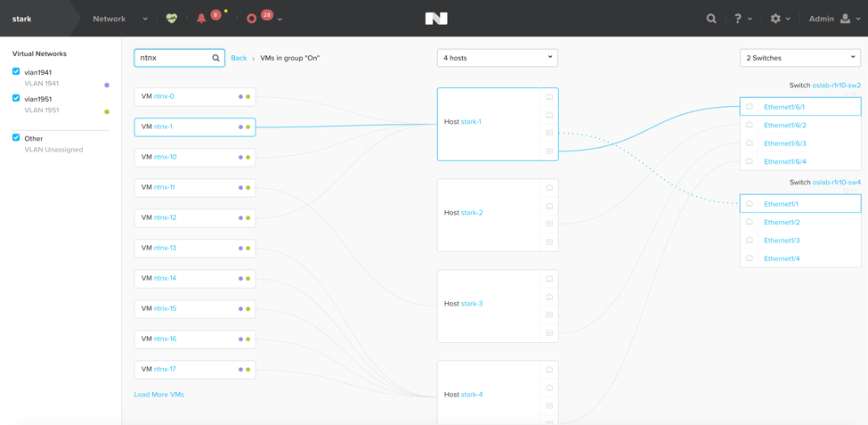The image size is (868, 425).
Task: Click the port icon beside Ethernet1/6/2
Action: point(749,125)
